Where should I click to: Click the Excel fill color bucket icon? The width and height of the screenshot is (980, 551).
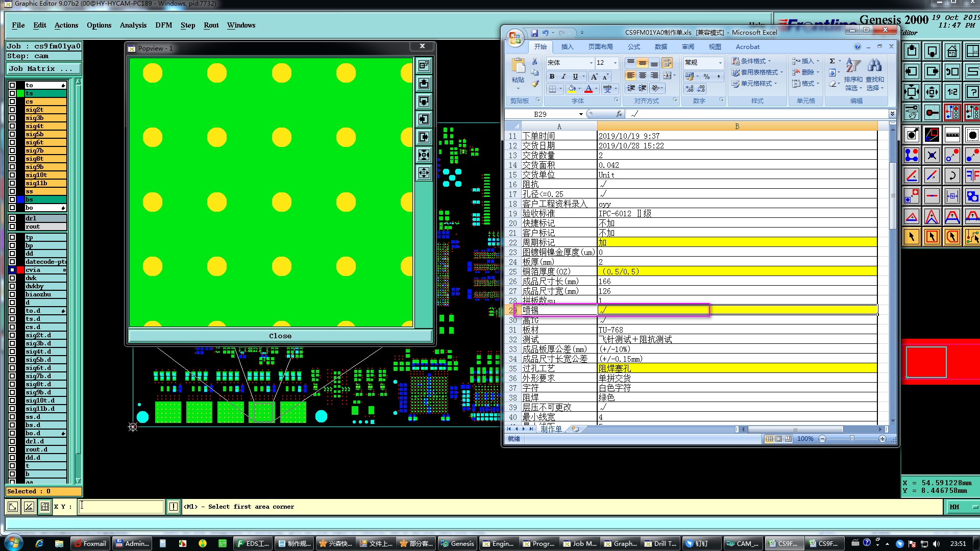point(572,89)
